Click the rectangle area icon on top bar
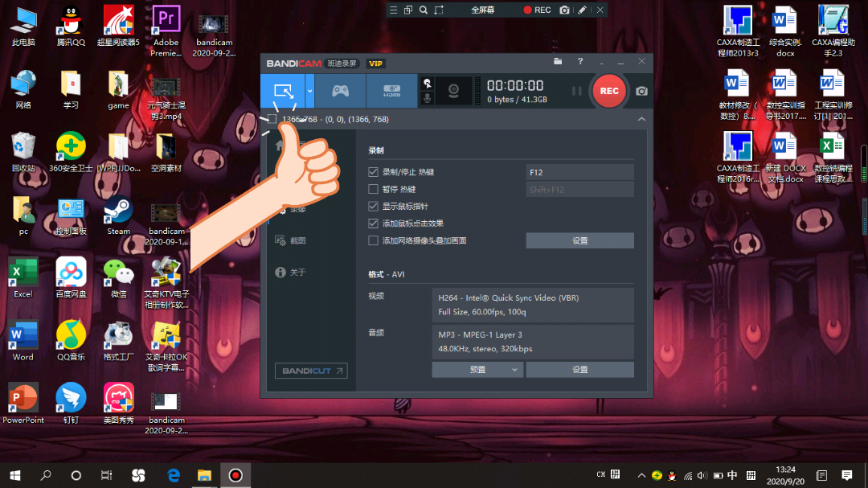This screenshot has height=488, width=868. [439, 10]
